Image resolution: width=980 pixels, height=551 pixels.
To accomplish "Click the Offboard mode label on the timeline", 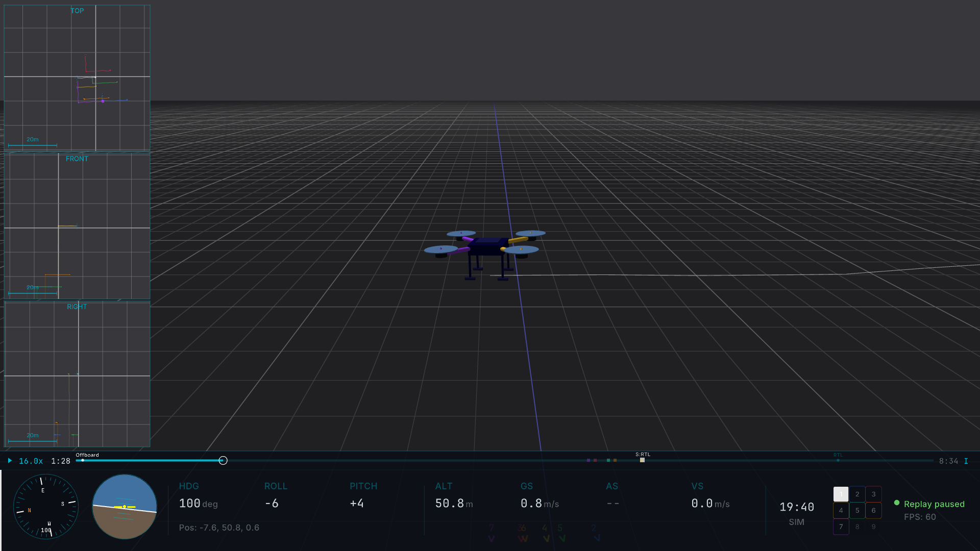I will (87, 455).
